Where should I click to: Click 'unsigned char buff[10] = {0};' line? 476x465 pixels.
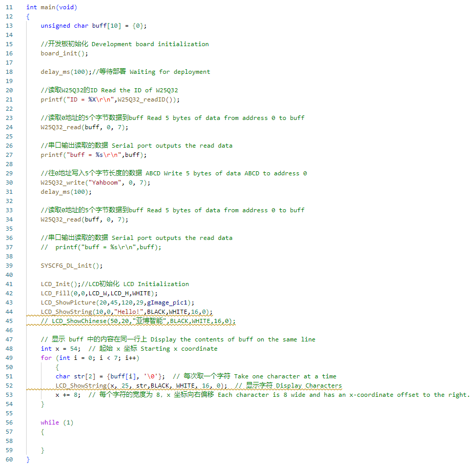93,26
